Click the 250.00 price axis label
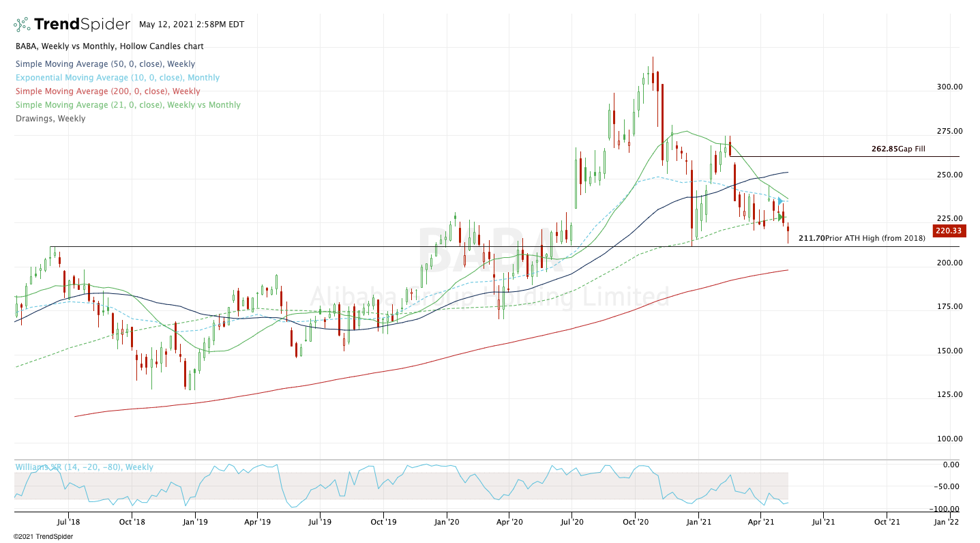Viewport: 980px width, 543px height. click(x=949, y=175)
